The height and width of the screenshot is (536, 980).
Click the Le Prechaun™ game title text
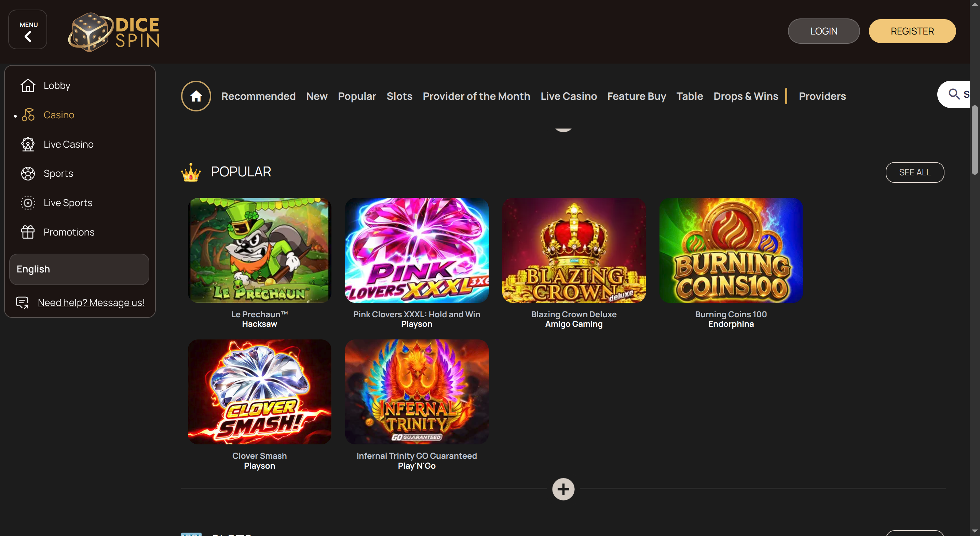point(259,314)
